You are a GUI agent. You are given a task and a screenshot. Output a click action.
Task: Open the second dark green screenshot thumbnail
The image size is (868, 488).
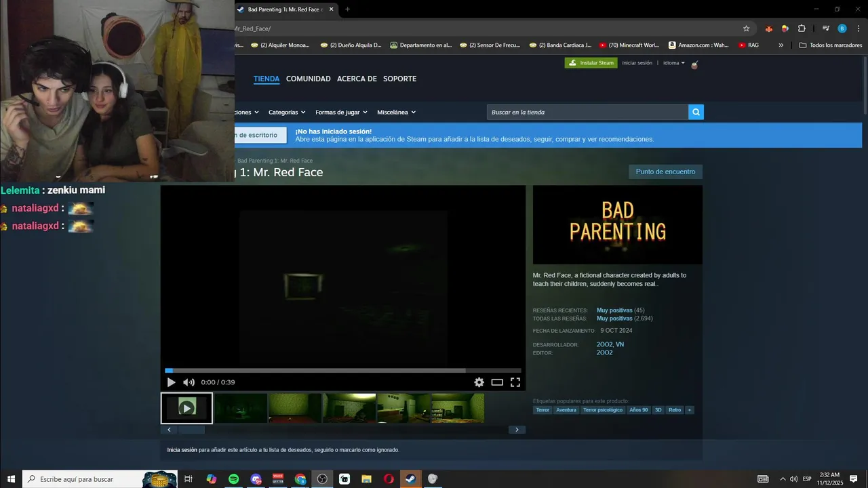(241, 408)
